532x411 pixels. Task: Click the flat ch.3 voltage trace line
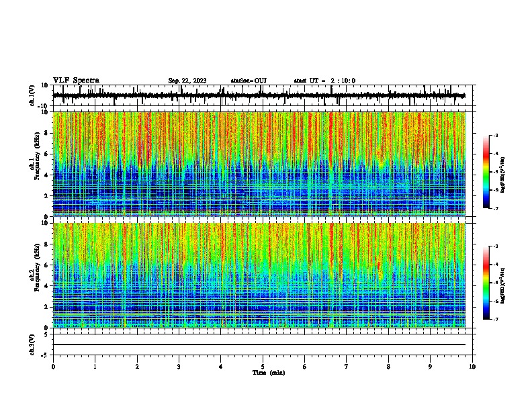click(x=259, y=345)
